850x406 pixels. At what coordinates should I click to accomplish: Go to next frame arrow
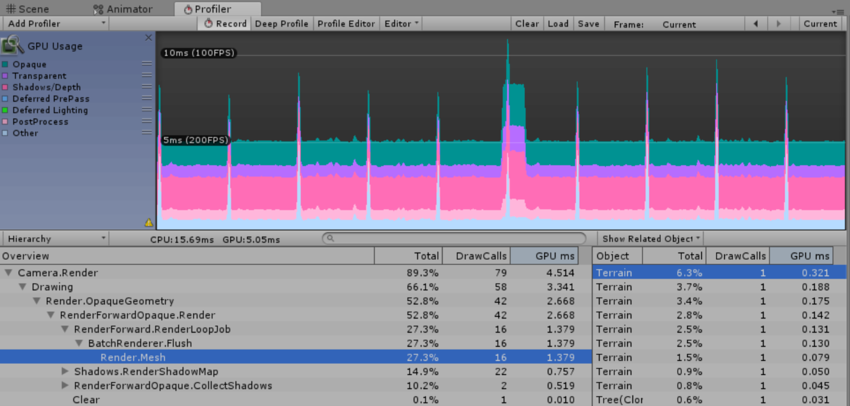778,24
